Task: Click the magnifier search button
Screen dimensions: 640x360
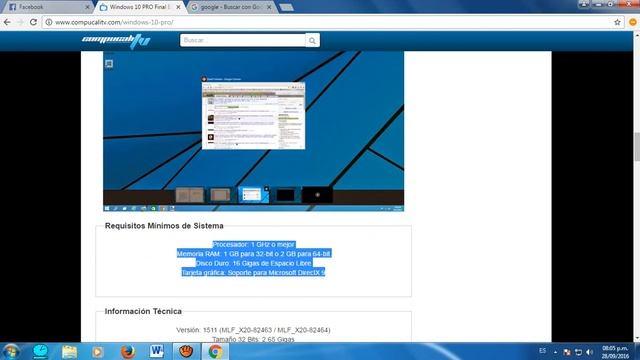Action: [312, 40]
